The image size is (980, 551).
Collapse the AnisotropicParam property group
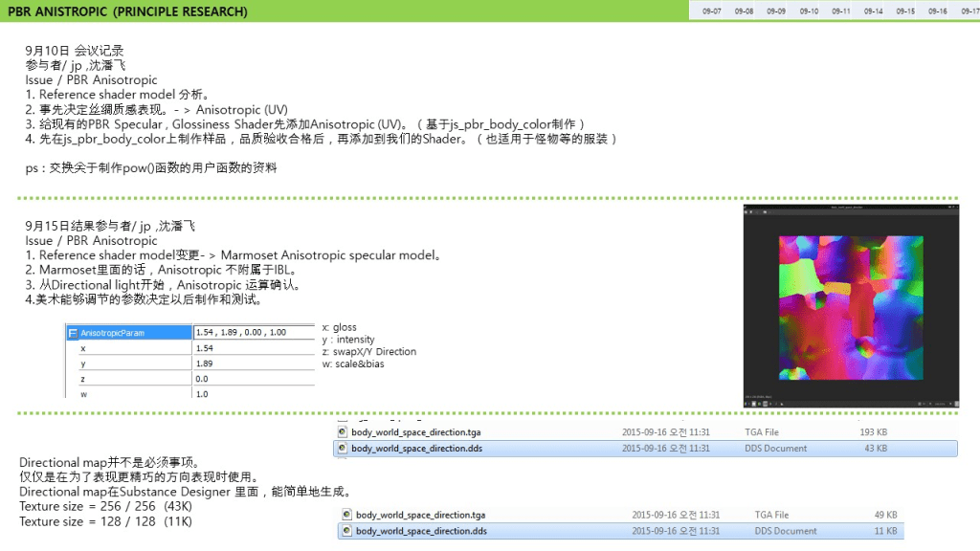[x=73, y=333]
